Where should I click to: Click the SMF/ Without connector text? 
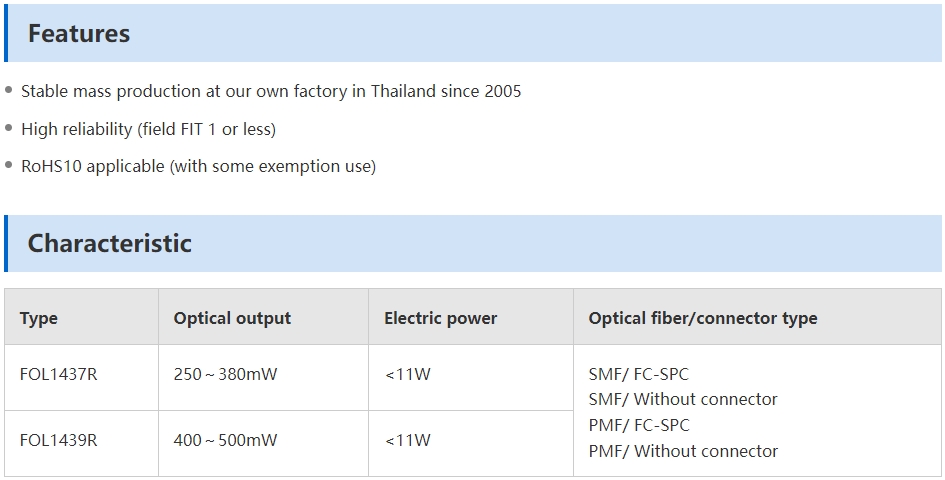(683, 399)
